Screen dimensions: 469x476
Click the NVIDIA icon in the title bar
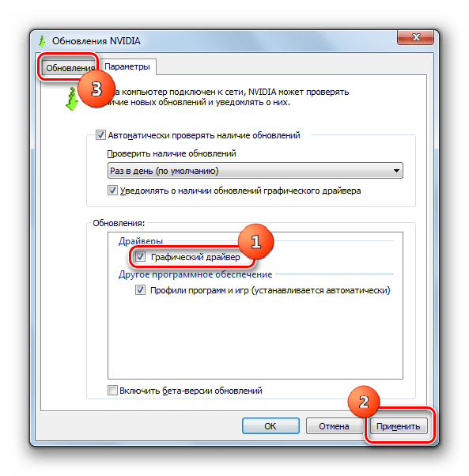point(42,41)
